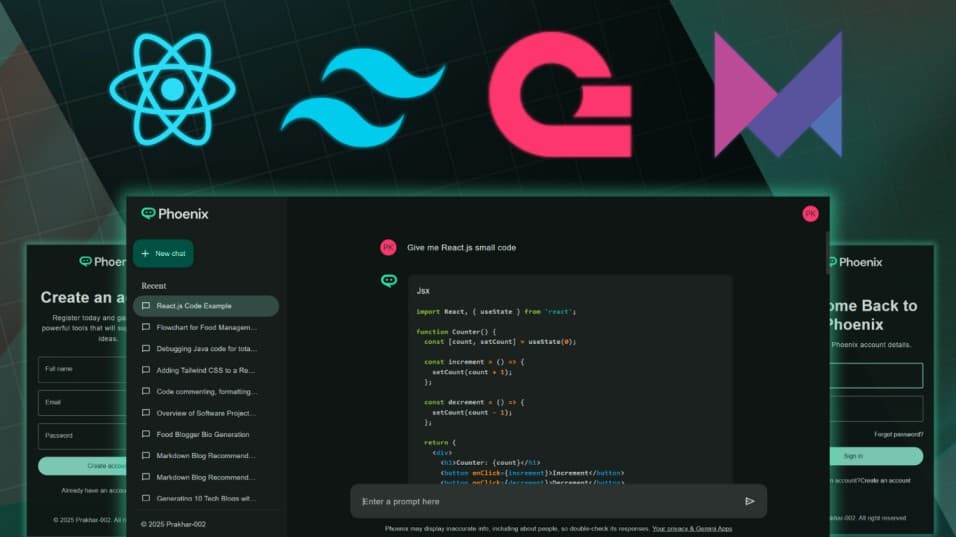The image size is (956, 537).
Task: Click chat icon beside Flowchart for Food
Action: coord(146,327)
